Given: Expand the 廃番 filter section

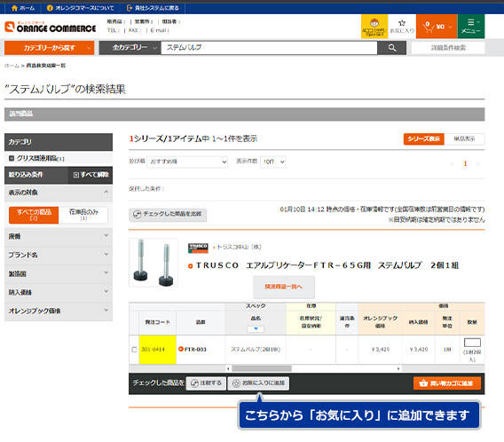Looking at the screenshot, I should click(59, 237).
